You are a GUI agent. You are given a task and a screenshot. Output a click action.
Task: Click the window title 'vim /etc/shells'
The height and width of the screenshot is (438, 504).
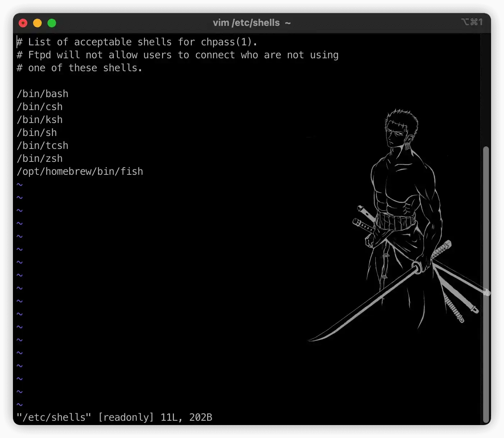click(246, 23)
